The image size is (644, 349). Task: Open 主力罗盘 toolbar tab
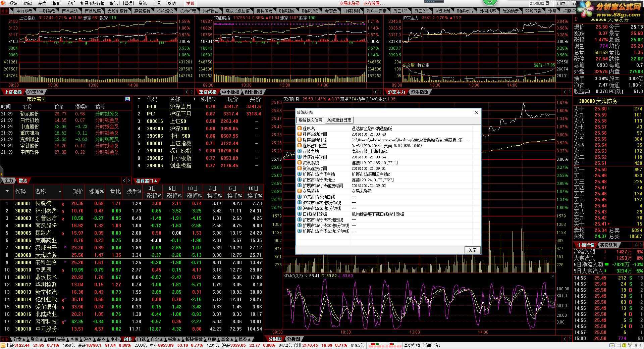click(24, 11)
